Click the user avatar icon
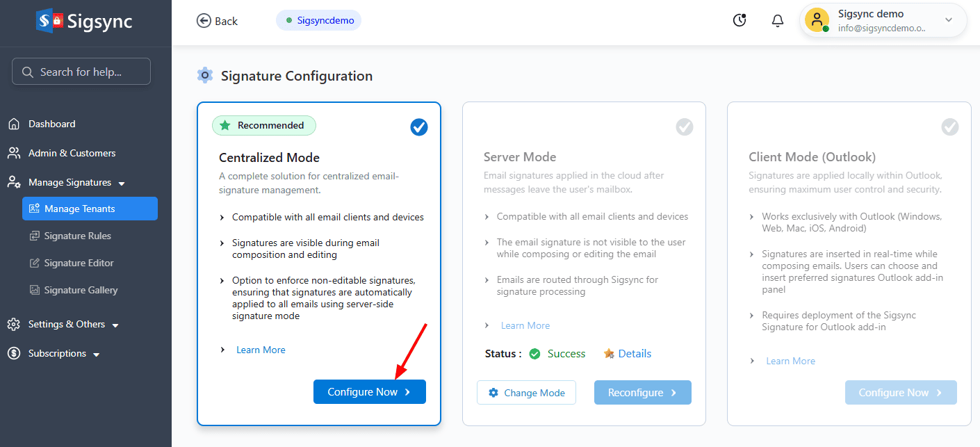The height and width of the screenshot is (447, 980). click(x=817, y=19)
